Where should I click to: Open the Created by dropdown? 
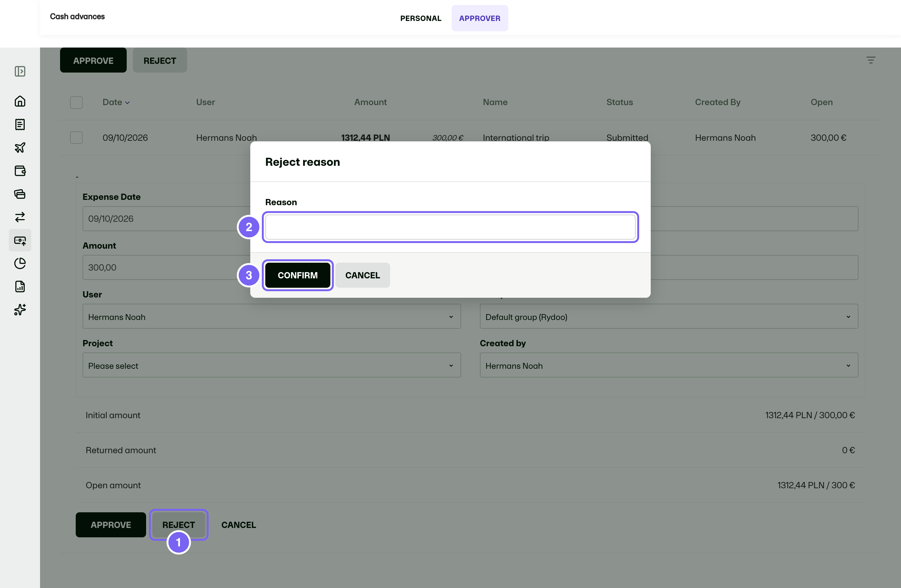click(x=669, y=365)
